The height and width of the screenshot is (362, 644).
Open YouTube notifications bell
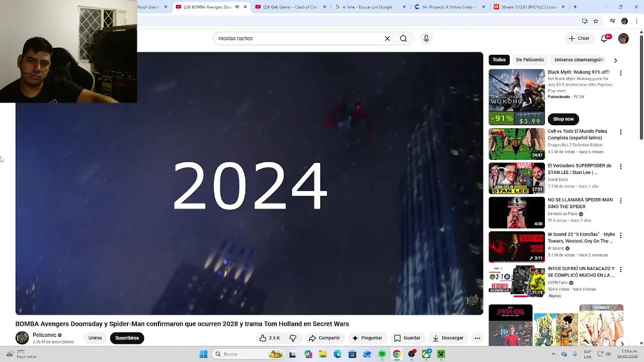click(605, 38)
